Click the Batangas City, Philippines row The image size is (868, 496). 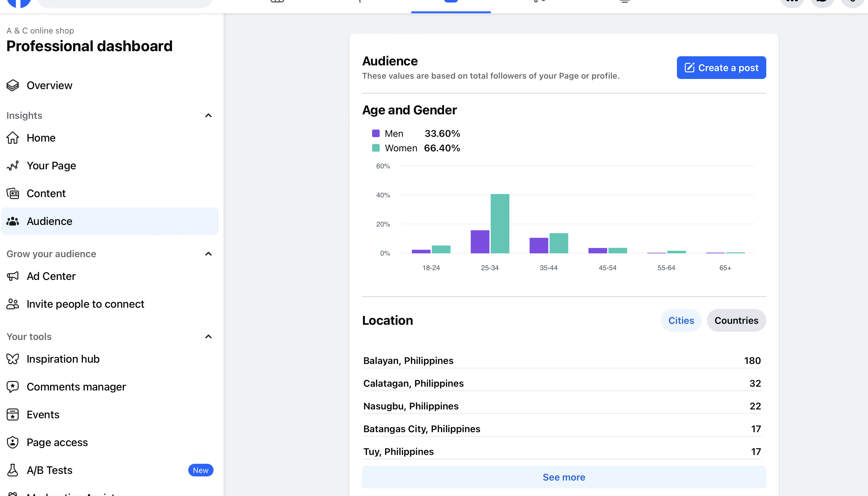click(562, 429)
